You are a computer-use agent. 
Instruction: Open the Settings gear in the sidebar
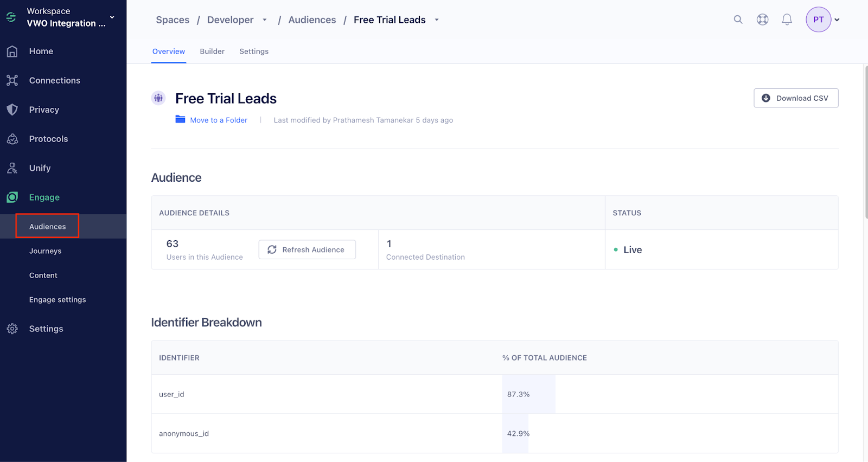coord(12,329)
